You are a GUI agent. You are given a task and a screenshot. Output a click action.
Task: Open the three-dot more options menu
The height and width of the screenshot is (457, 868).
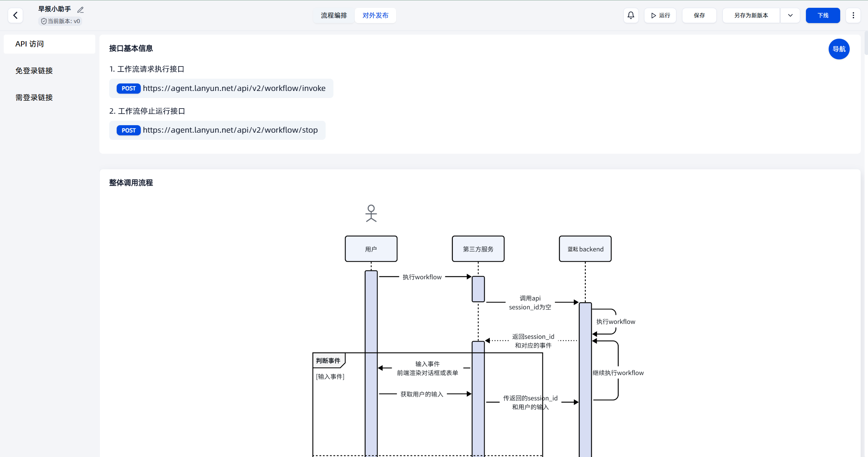[x=853, y=15]
